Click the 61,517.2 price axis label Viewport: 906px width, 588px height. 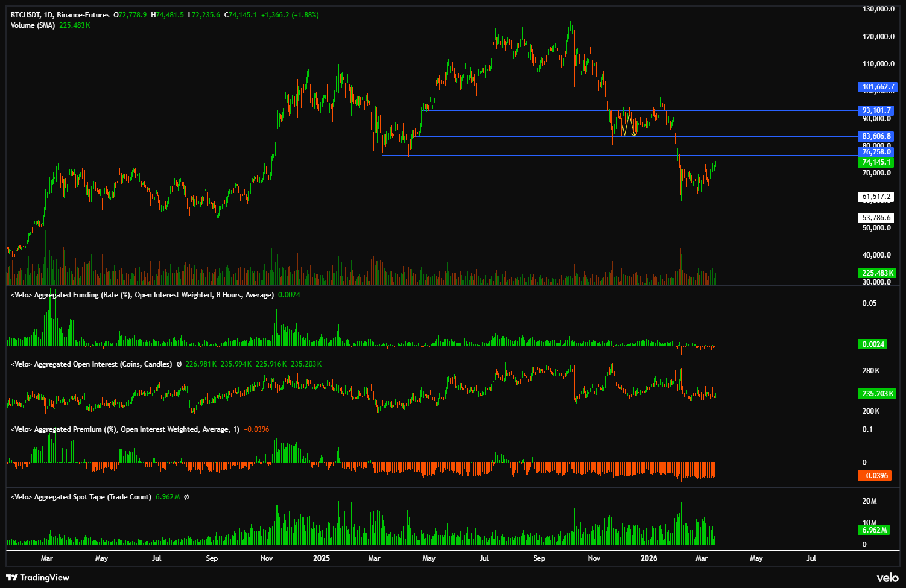click(876, 197)
